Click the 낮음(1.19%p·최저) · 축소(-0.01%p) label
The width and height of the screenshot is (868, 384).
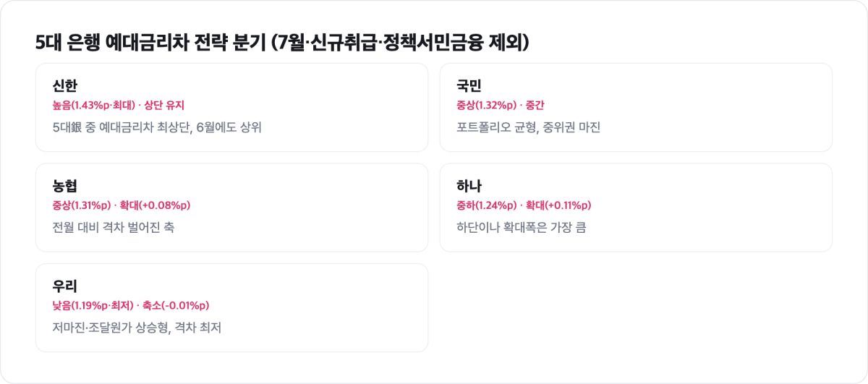click(130, 305)
